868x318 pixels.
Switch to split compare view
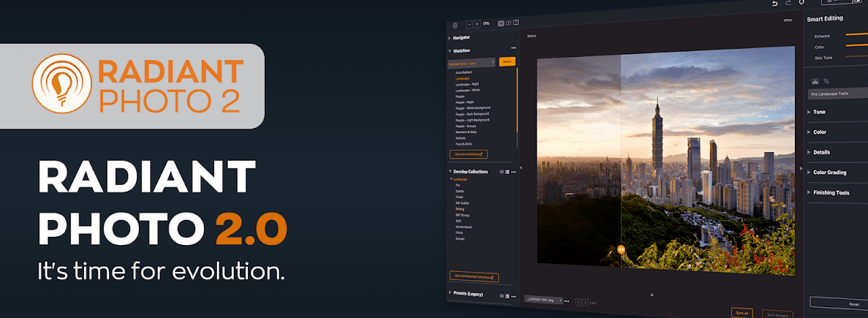(x=516, y=23)
